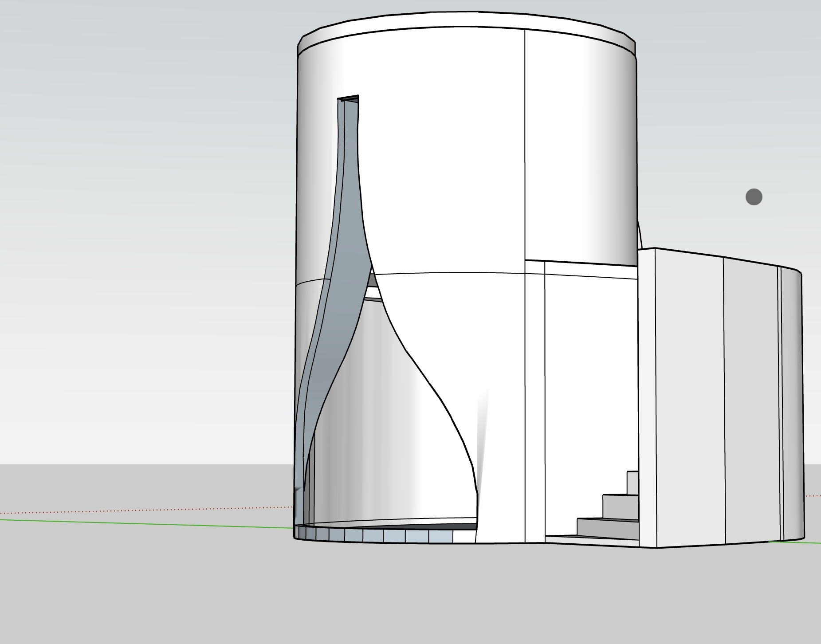Viewport: 821px width, 644px height.
Task: Select the staircase steps at the tower base
Action: (x=608, y=505)
